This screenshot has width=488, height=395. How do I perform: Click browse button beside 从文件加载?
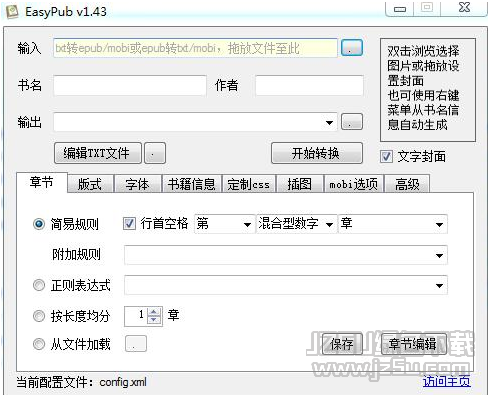[136, 344]
